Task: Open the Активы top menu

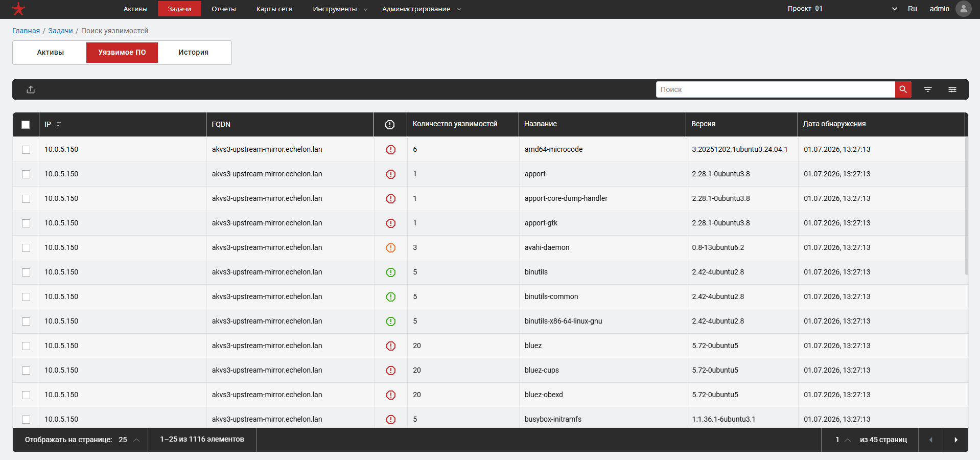Action: point(135,9)
